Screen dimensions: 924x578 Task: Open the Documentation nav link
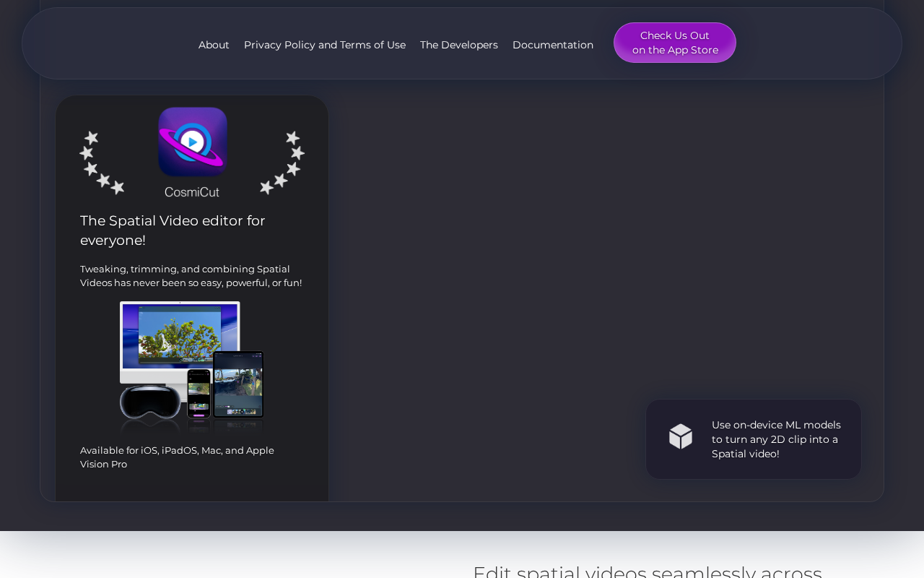[553, 45]
